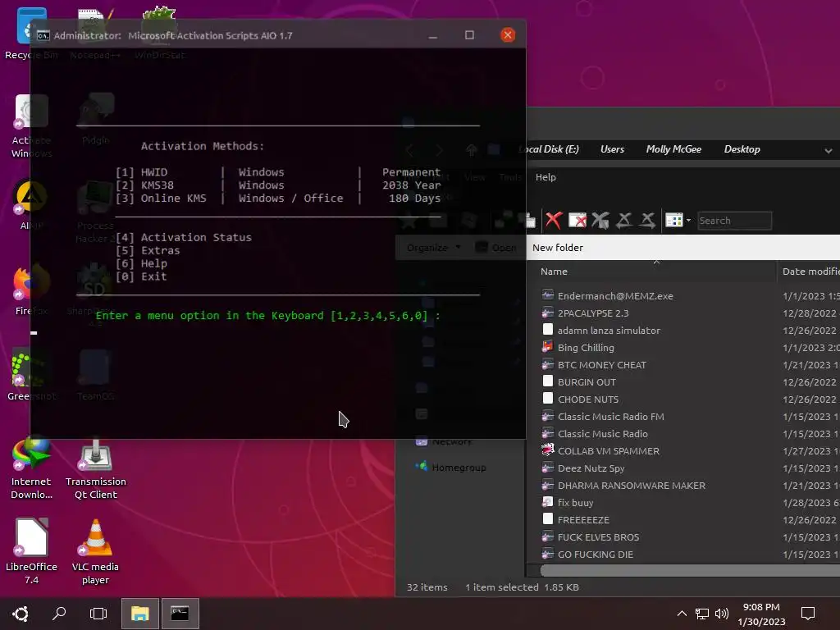The image size is (840, 630).
Task: Click the window-with-red-X toolbar icon in Explorer
Action: pyautogui.click(x=577, y=220)
